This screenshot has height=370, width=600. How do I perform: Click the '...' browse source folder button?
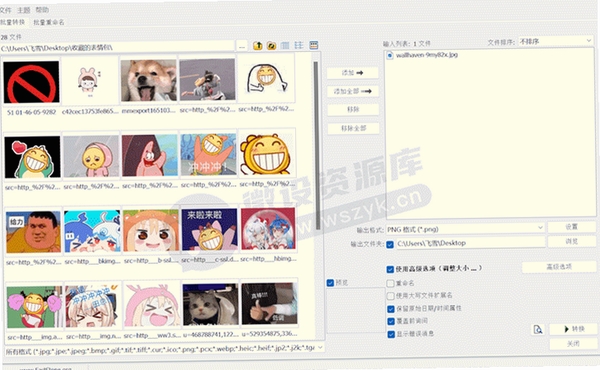tap(242, 46)
